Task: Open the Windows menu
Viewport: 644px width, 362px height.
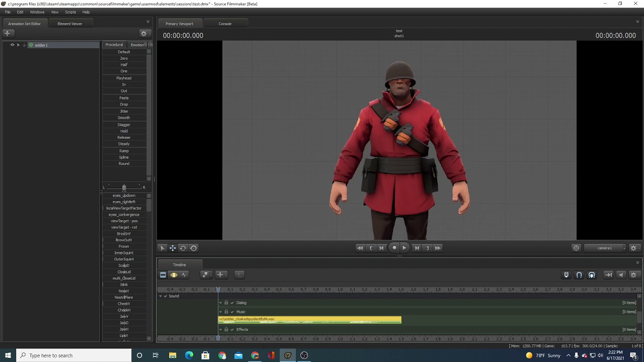Action: (x=37, y=12)
